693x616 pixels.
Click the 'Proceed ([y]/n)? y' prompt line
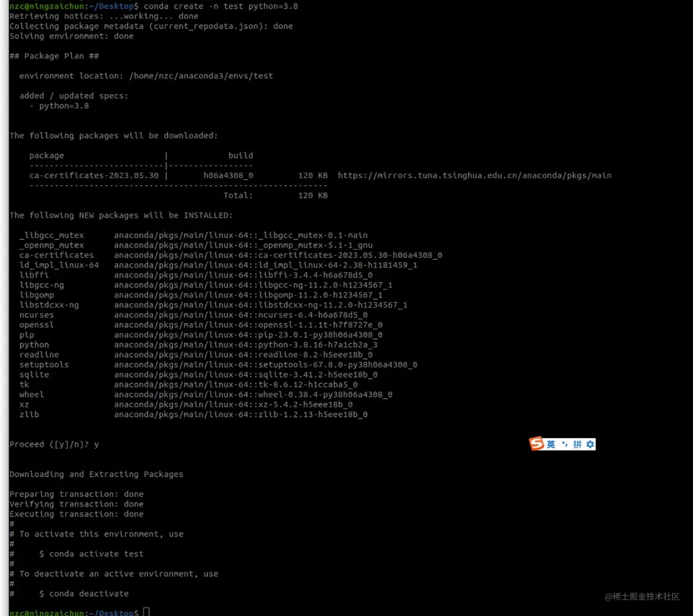click(x=54, y=444)
